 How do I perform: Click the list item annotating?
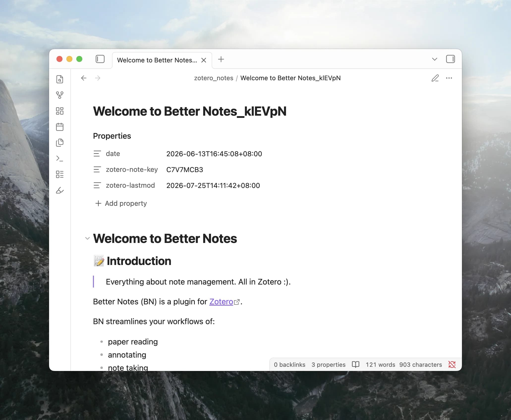[127, 355]
